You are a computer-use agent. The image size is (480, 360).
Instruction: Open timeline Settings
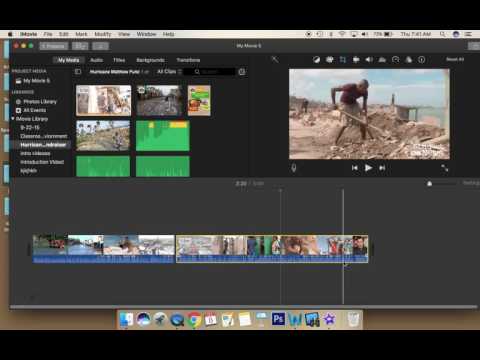471,183
